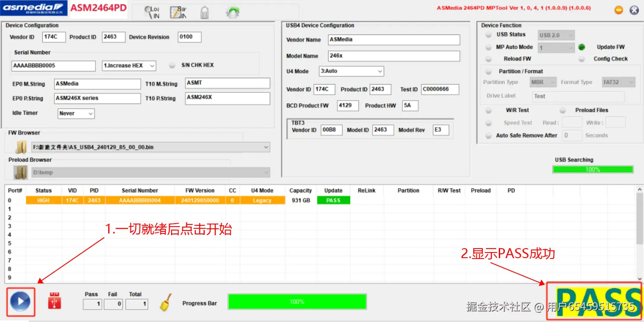Click the U4 Mode column header
Image resolution: width=644 pixels, height=322 pixels.
click(x=262, y=190)
